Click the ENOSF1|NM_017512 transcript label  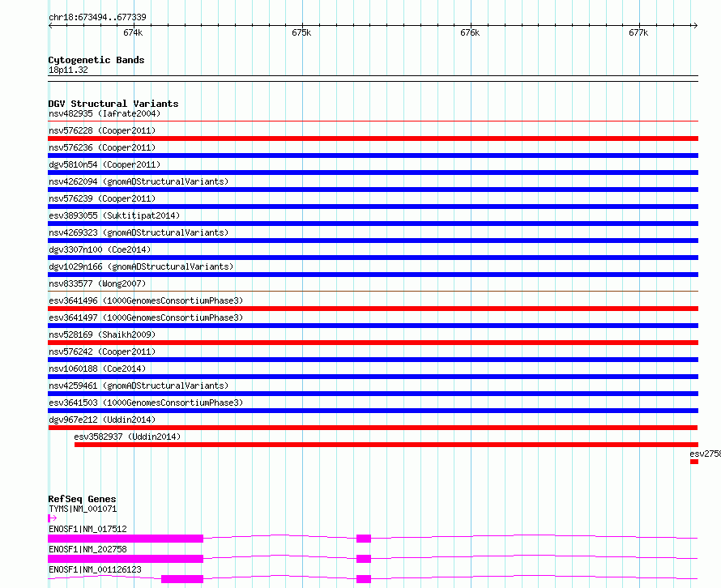coord(87,529)
